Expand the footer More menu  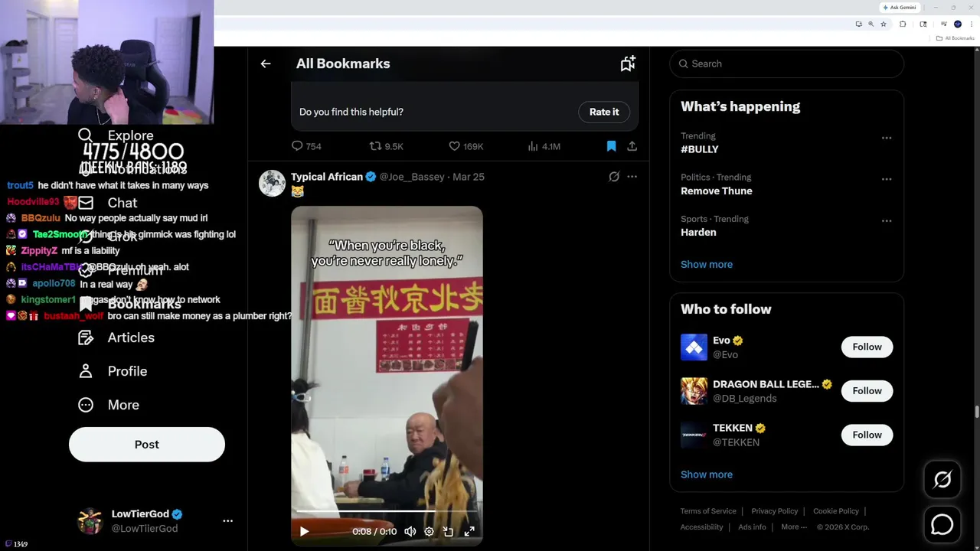[x=794, y=527]
